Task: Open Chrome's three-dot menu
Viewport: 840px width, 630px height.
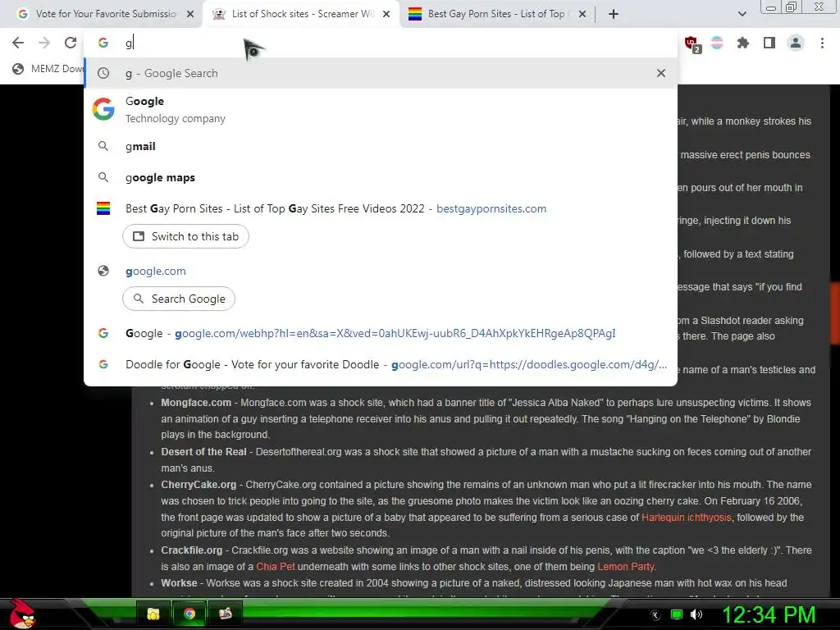Action: click(x=822, y=43)
